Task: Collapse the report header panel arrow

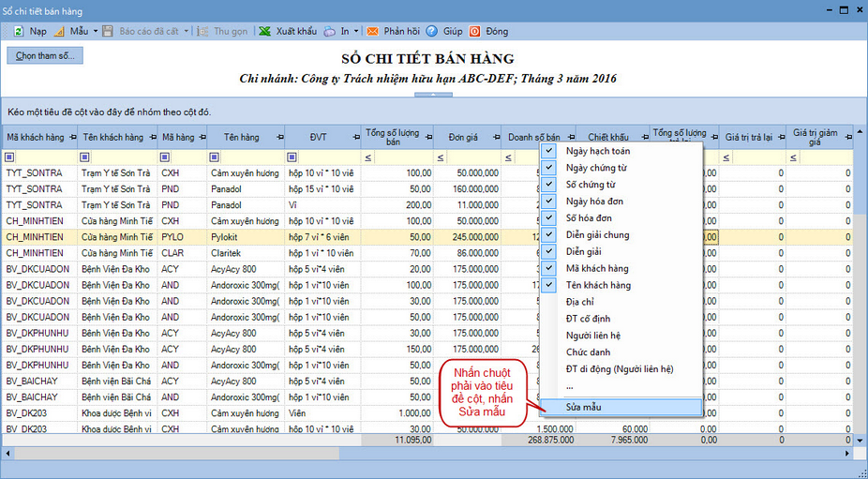Action: point(433,95)
